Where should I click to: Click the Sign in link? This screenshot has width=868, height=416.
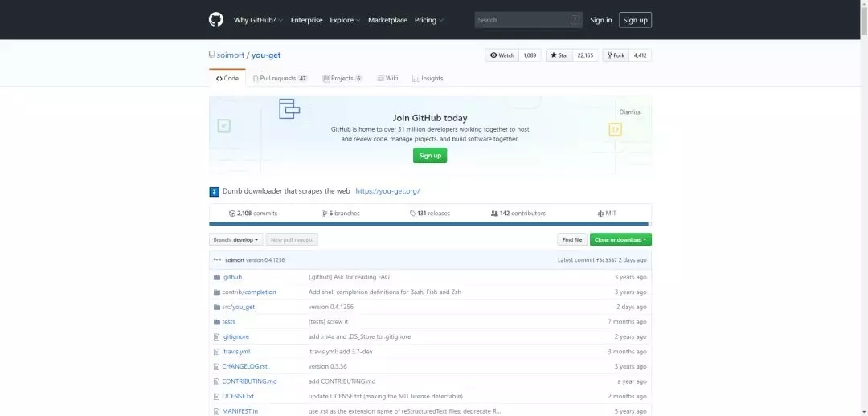pyautogui.click(x=600, y=20)
